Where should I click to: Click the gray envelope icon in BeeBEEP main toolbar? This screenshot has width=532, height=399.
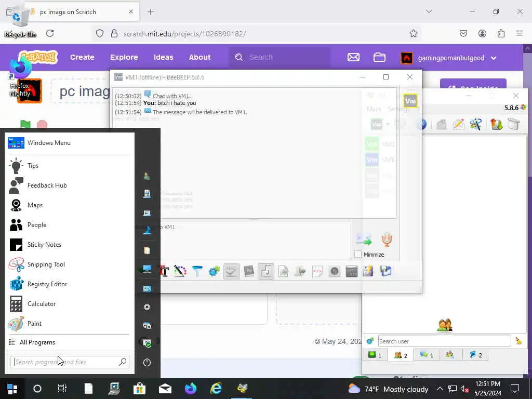(x=441, y=125)
